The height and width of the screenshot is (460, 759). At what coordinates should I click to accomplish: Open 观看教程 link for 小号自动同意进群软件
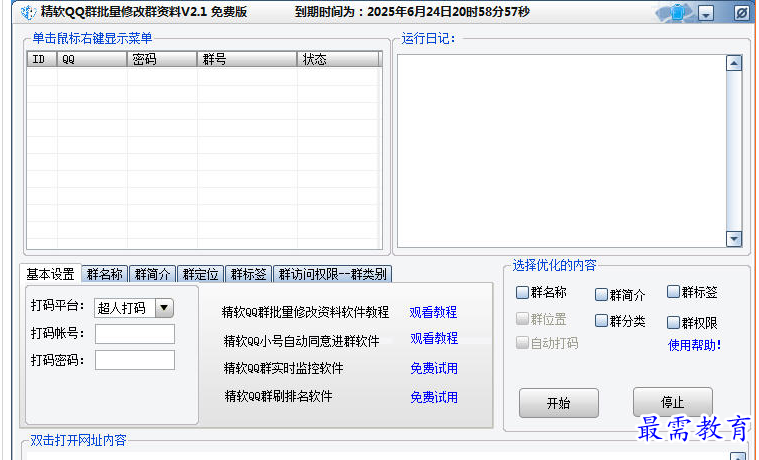click(x=434, y=338)
